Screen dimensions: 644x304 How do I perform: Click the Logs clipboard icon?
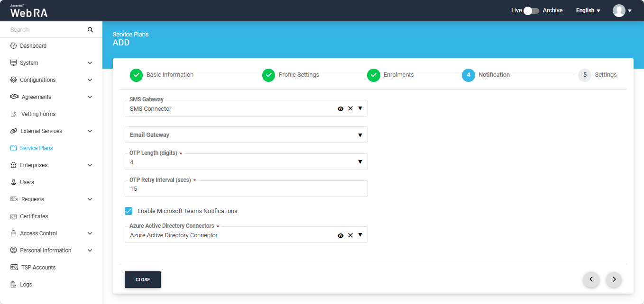13,285
